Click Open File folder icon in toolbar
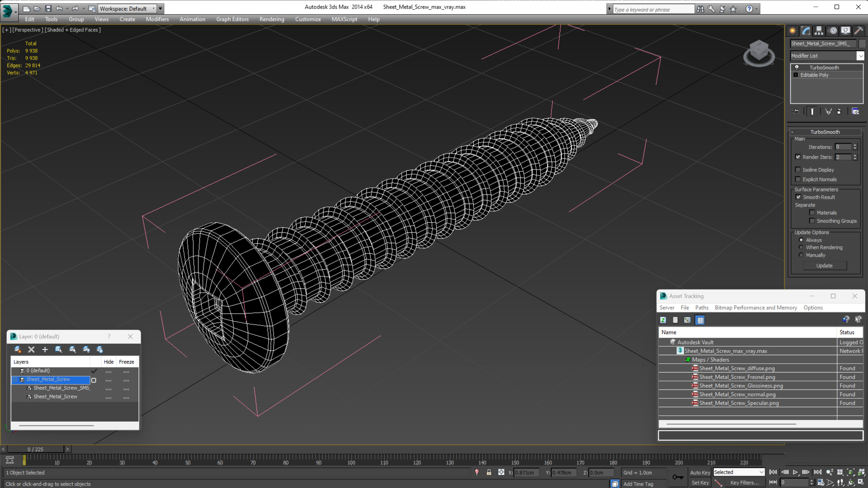 [x=37, y=9]
